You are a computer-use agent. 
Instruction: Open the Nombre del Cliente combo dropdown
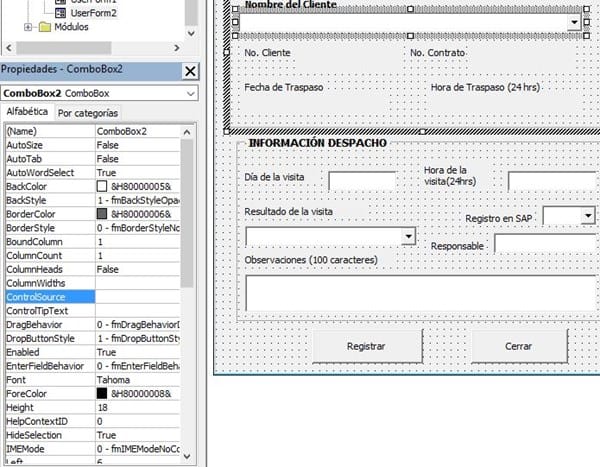coord(574,22)
